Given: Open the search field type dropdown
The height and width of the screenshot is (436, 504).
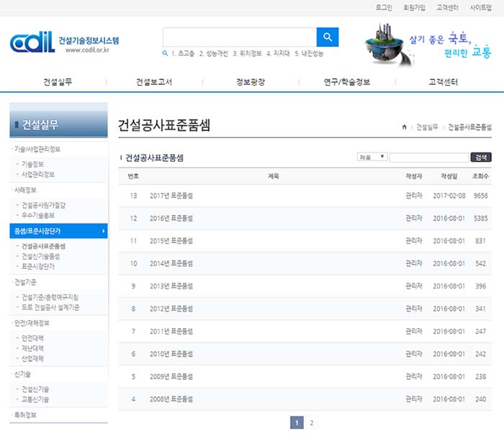Looking at the screenshot, I should click(x=372, y=157).
